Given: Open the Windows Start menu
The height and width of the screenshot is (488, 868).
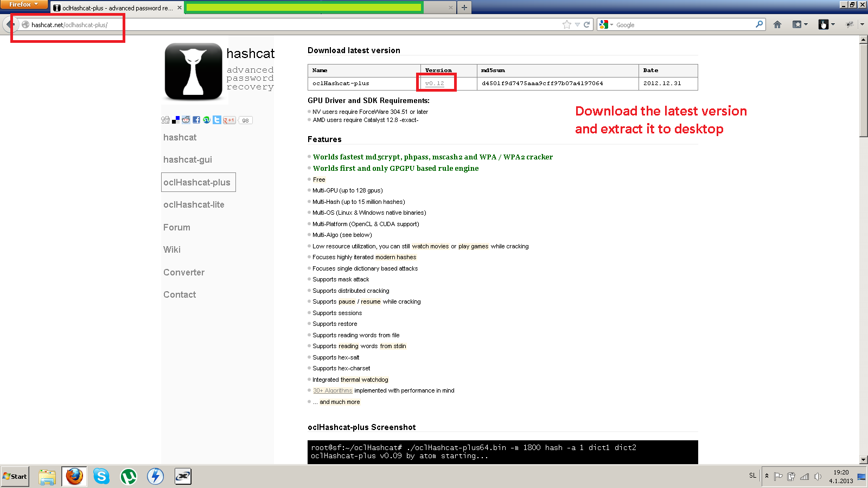Looking at the screenshot, I should tap(15, 477).
